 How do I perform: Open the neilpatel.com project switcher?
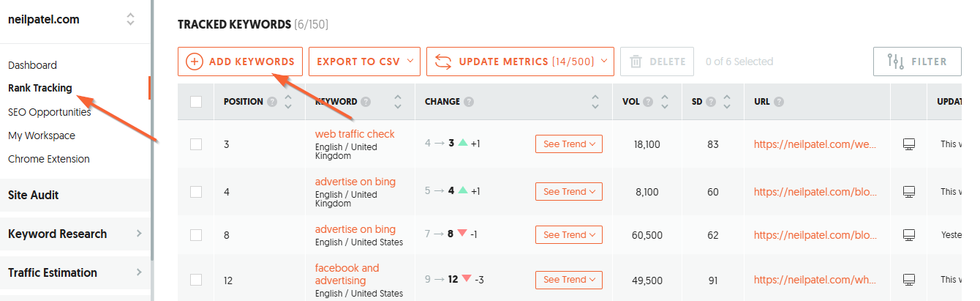130,20
